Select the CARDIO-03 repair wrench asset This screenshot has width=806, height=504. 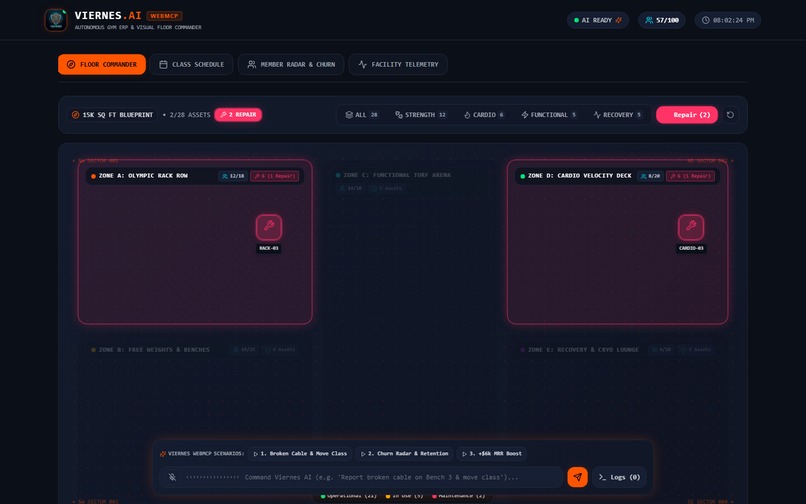coord(691,227)
